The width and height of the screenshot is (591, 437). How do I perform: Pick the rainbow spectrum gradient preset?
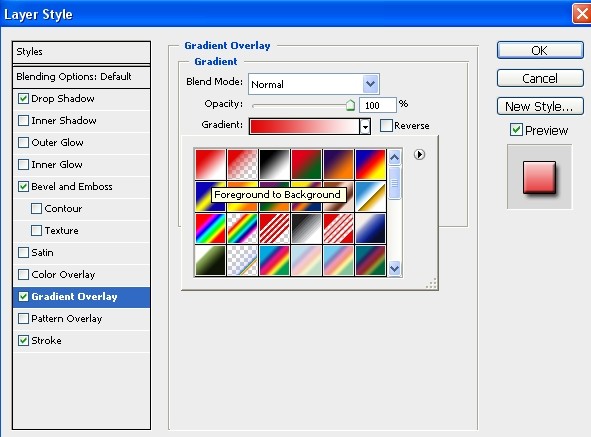point(210,228)
